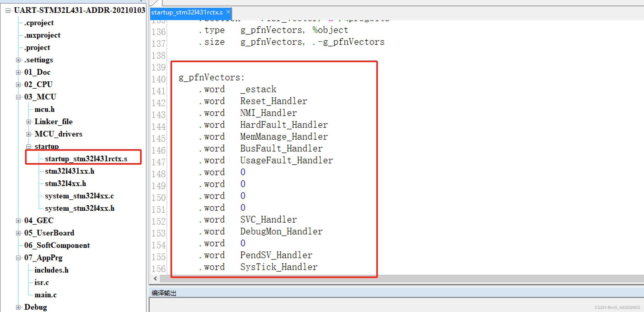Collapse the startup folder
This screenshot has width=644, height=312.
point(29,147)
